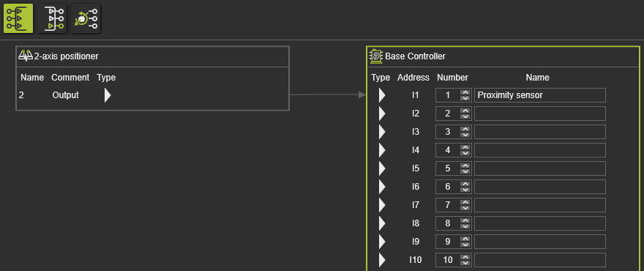Click the Name column header in 2-axis positioner

tap(32, 78)
